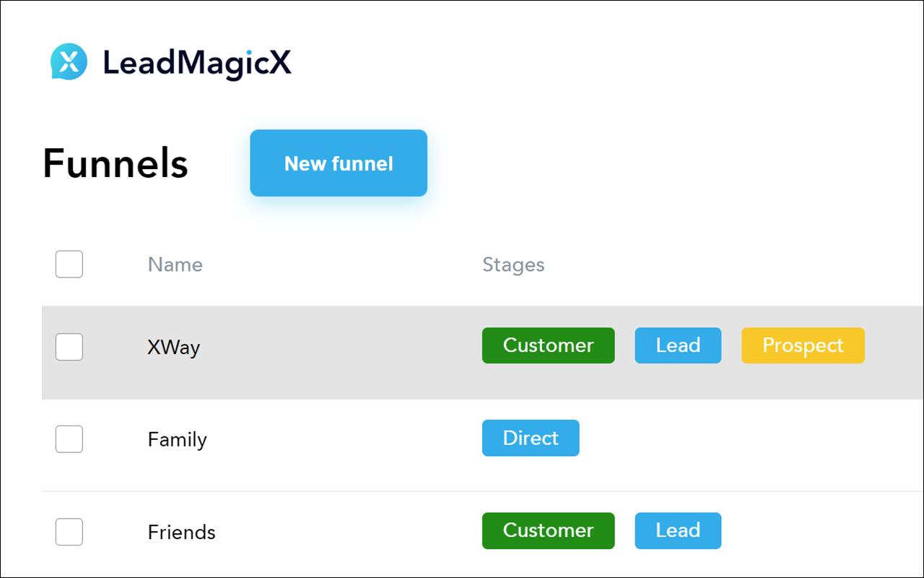Click the Funnels page heading

coord(115,163)
